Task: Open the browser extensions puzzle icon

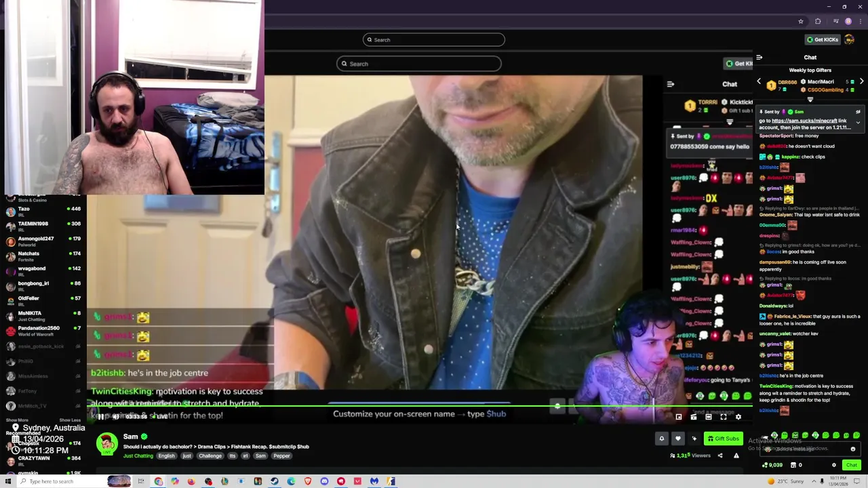Action: (x=818, y=21)
